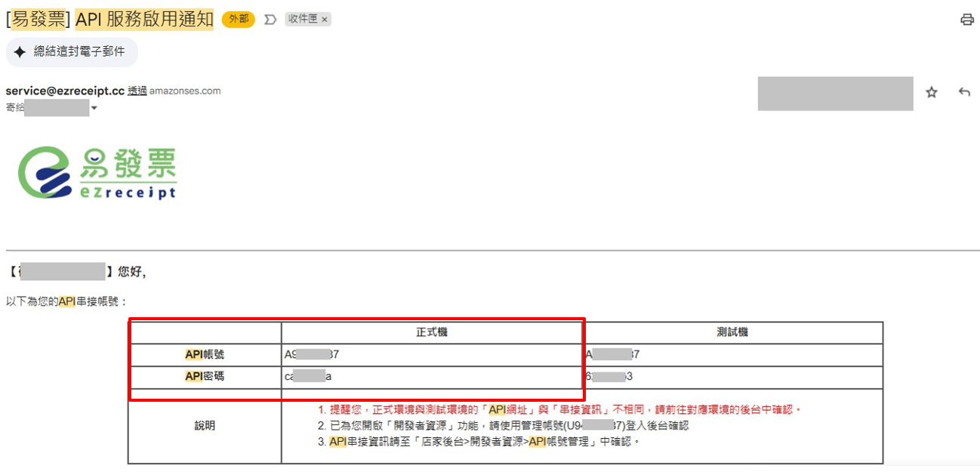This screenshot has width=980, height=472.
Task: Click the reply arrow icon
Action: [964, 92]
